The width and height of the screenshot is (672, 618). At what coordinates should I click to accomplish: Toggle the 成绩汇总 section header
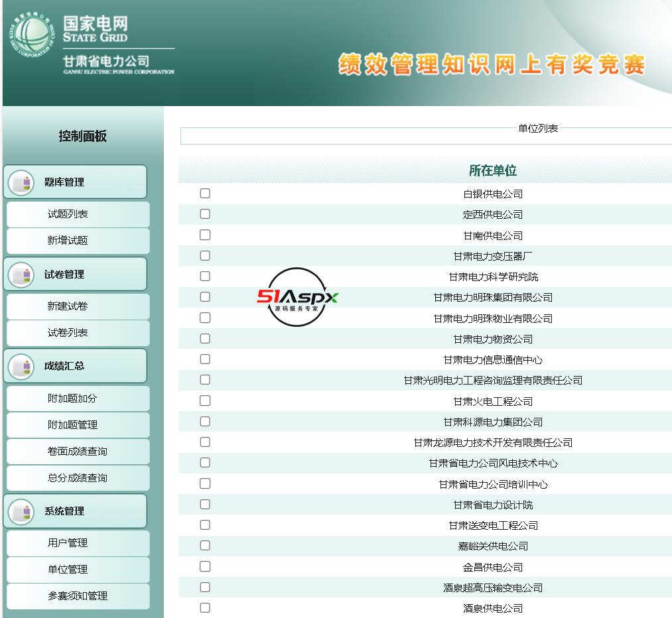(76, 366)
